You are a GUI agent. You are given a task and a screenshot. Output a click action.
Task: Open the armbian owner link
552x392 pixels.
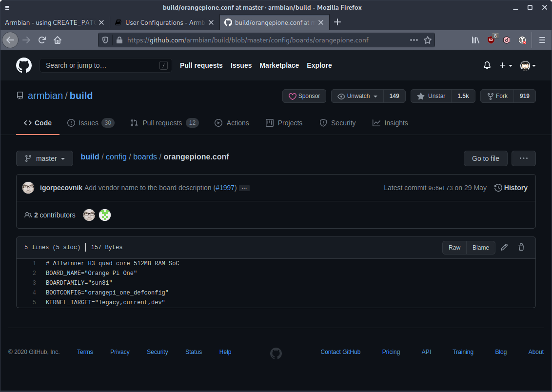tap(45, 96)
